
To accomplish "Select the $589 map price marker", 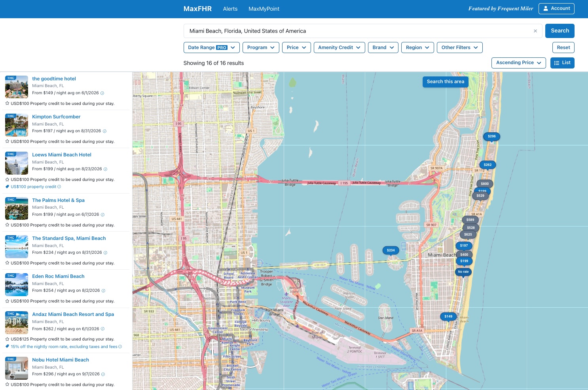I will tap(470, 220).
